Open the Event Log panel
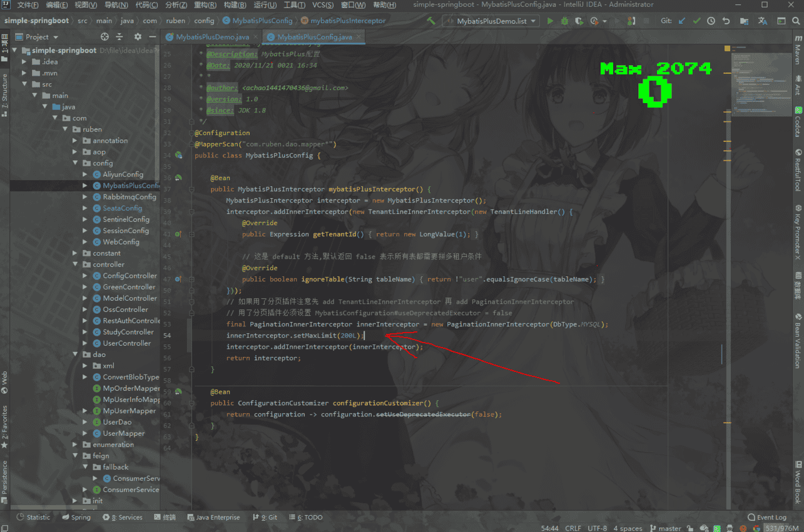 pos(767,517)
